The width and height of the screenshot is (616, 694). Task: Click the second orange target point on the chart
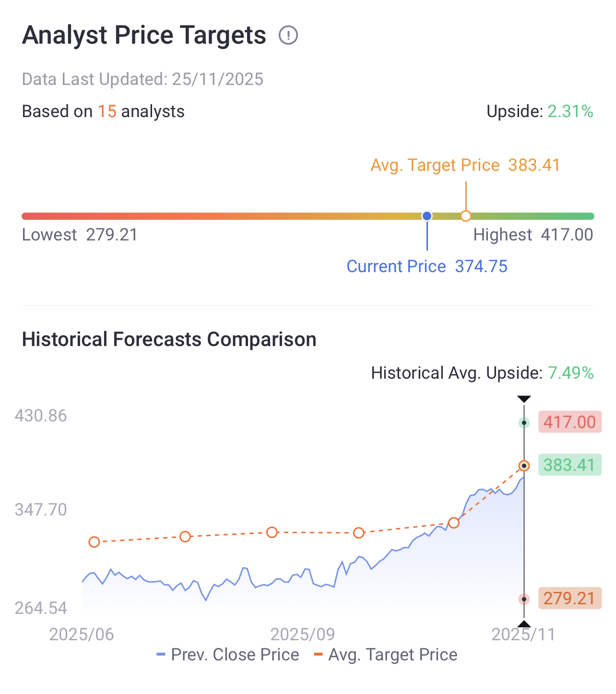(185, 537)
